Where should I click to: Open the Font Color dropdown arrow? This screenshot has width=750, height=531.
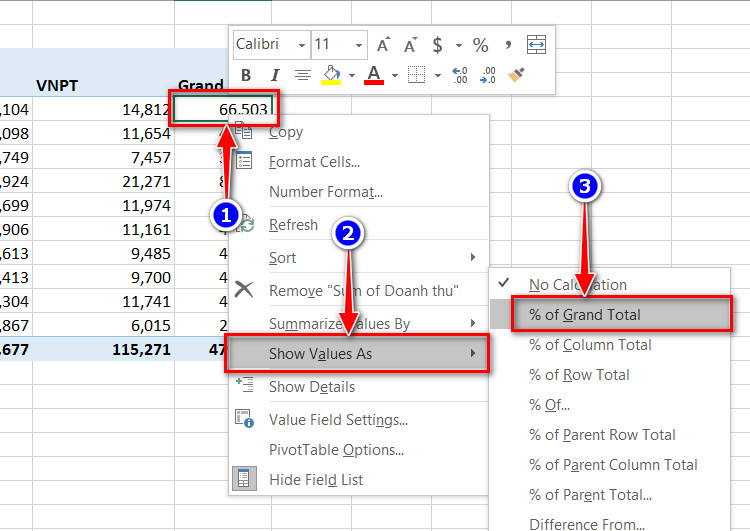pyautogui.click(x=395, y=75)
